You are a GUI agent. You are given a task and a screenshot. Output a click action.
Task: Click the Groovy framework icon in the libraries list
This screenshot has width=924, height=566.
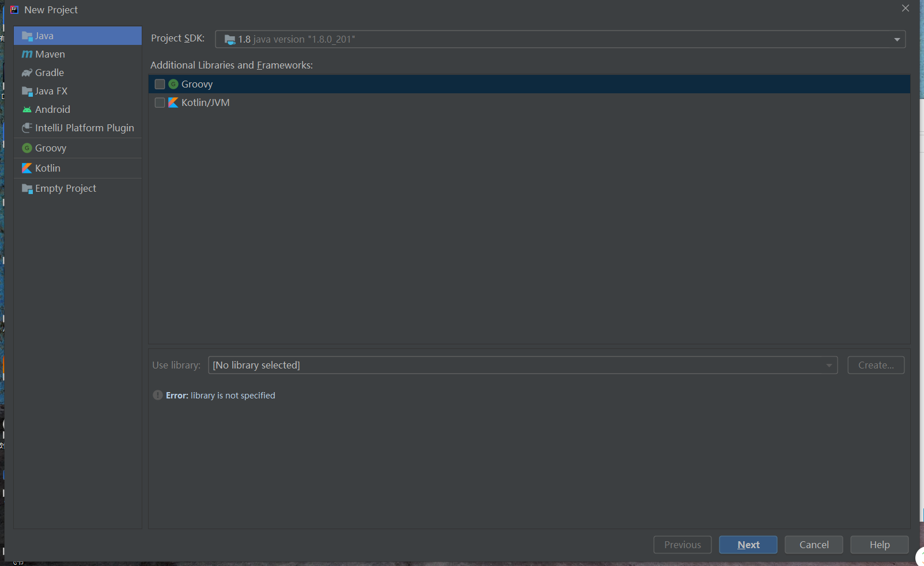click(x=173, y=84)
